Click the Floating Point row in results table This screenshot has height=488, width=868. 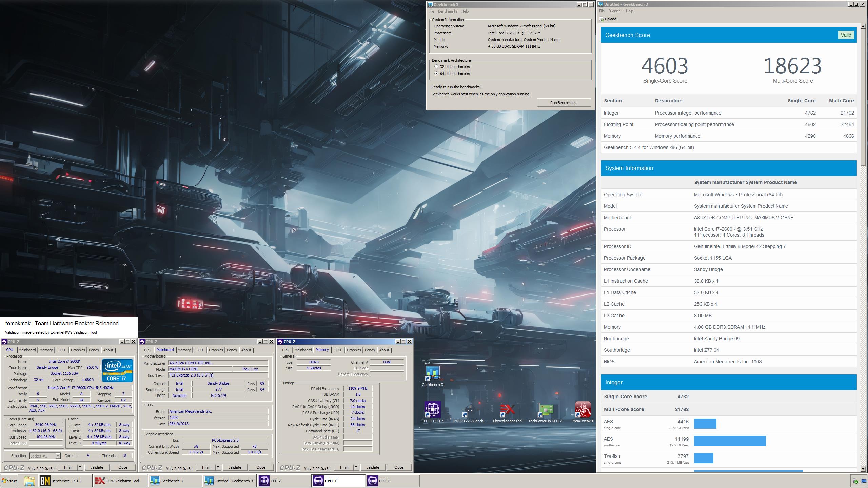click(x=729, y=124)
